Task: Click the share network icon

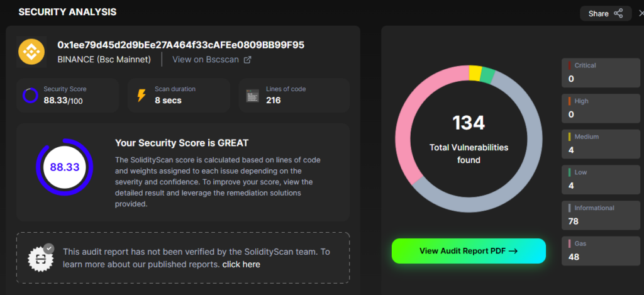Action: click(x=618, y=13)
